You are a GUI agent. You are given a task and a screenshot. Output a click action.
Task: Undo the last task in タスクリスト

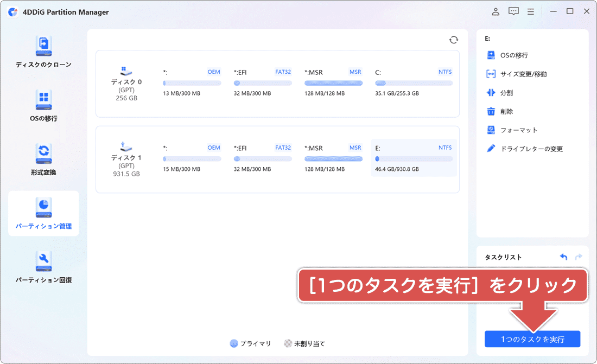click(563, 257)
